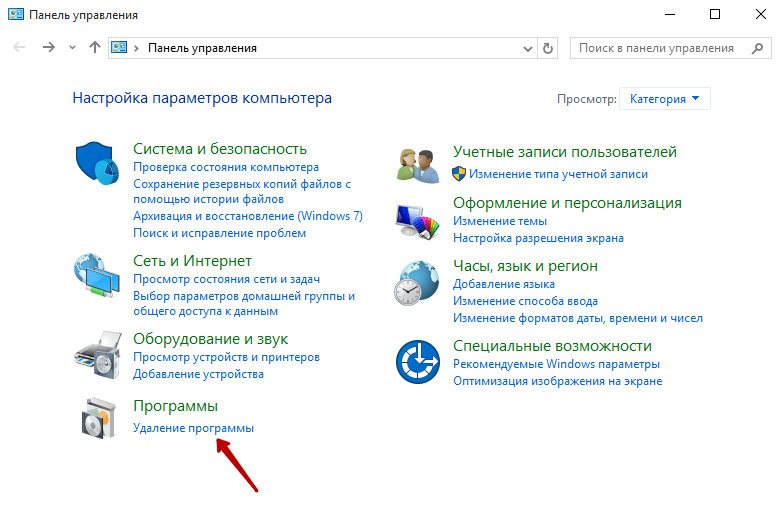The width and height of the screenshot is (782, 509).
Task: Click Изменение способа ввода link
Action: [x=525, y=301]
